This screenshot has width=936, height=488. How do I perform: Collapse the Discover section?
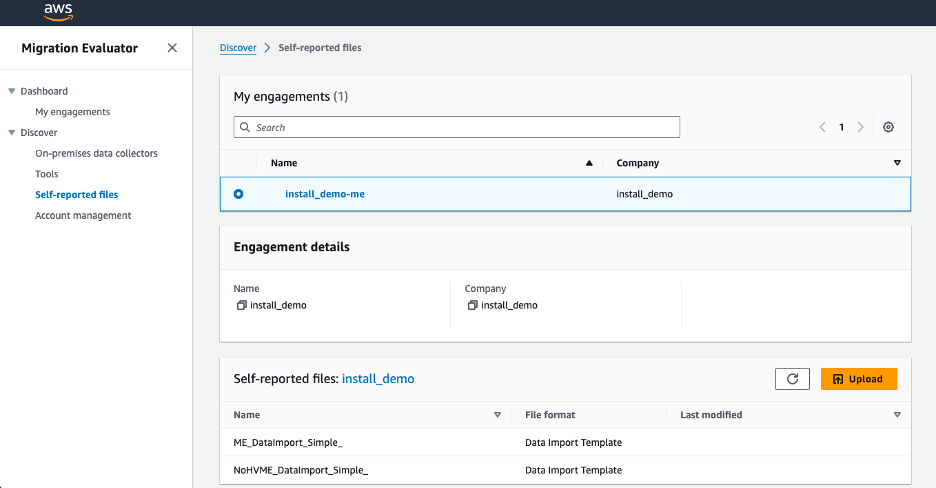11,132
